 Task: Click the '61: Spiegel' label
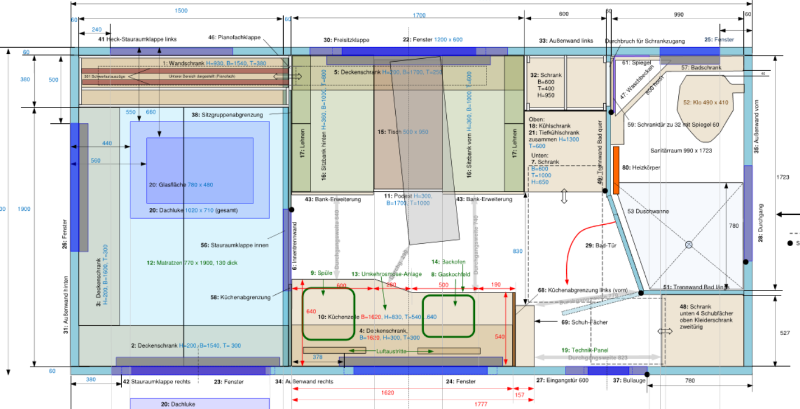637,63
